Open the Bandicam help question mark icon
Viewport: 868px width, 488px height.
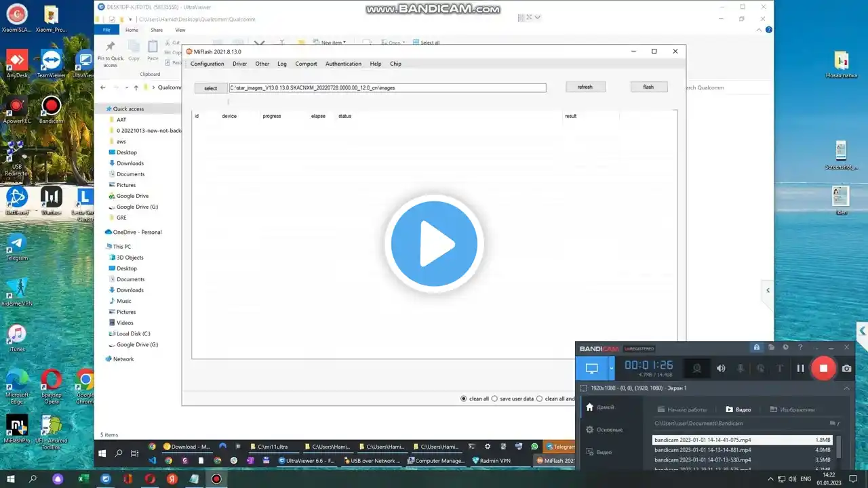pyautogui.click(x=800, y=348)
